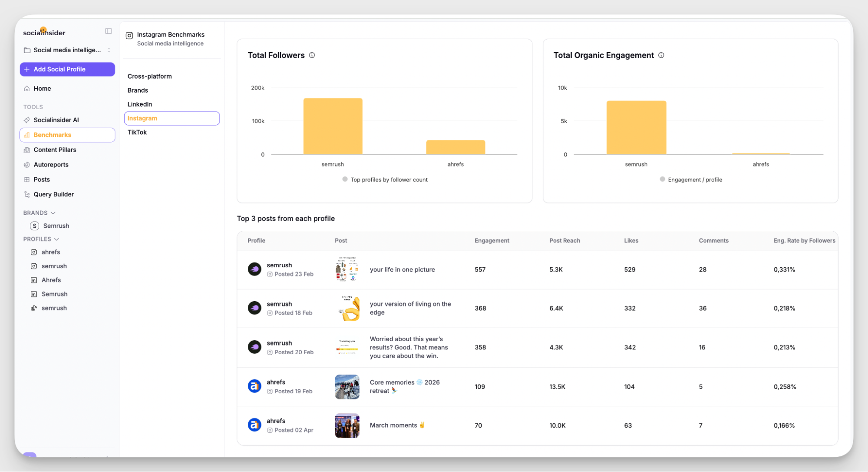Open the Social media intelligence project switcher
The image size is (868, 472).
click(x=67, y=50)
